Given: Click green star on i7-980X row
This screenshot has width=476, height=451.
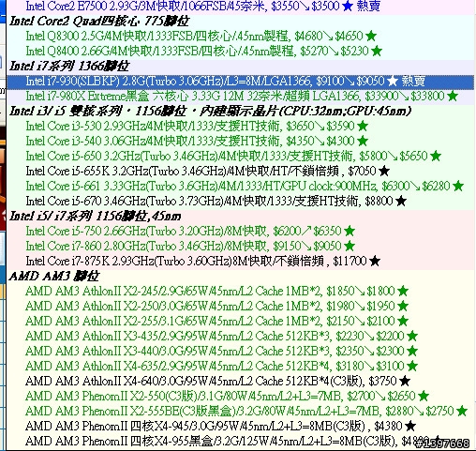Looking at the screenshot, I should coord(453,96).
